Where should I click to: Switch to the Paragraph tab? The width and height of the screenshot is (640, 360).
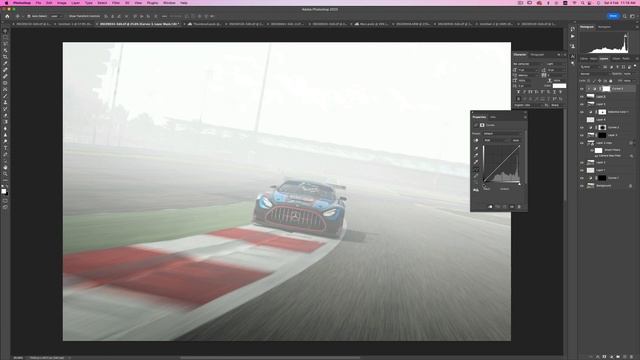[537, 55]
